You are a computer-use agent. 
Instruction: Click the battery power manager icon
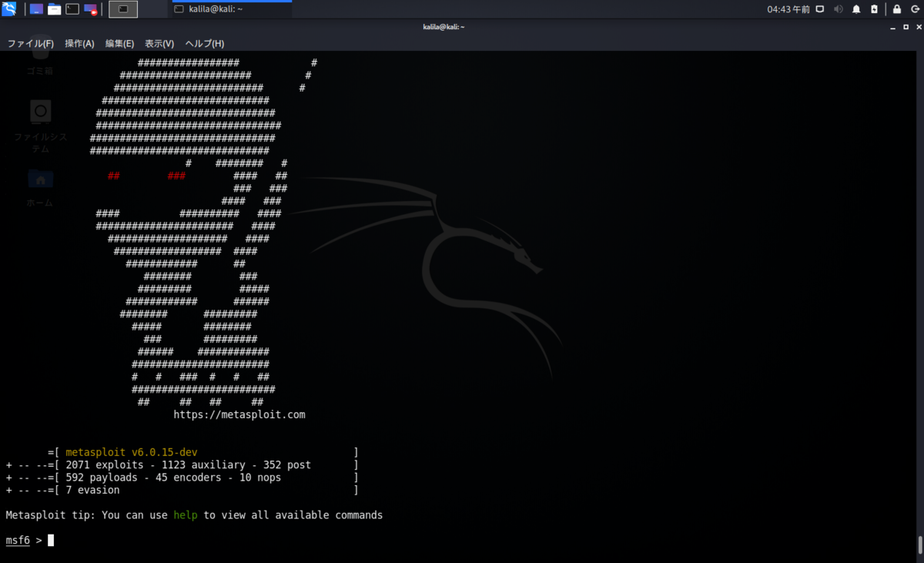click(x=874, y=9)
